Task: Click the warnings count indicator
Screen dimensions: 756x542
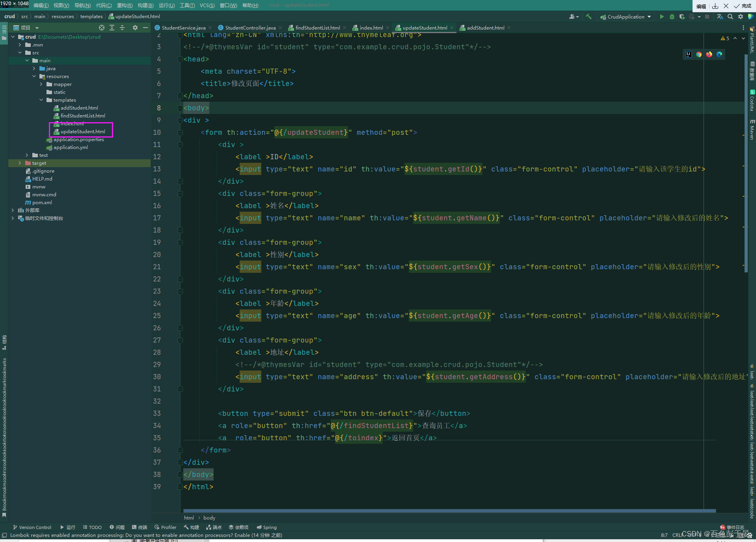Action: (725, 38)
